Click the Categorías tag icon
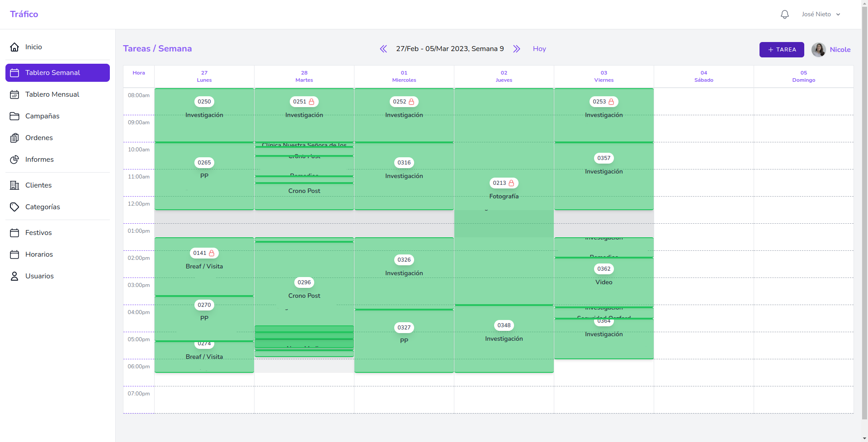The width and height of the screenshot is (868, 442). [x=14, y=207]
